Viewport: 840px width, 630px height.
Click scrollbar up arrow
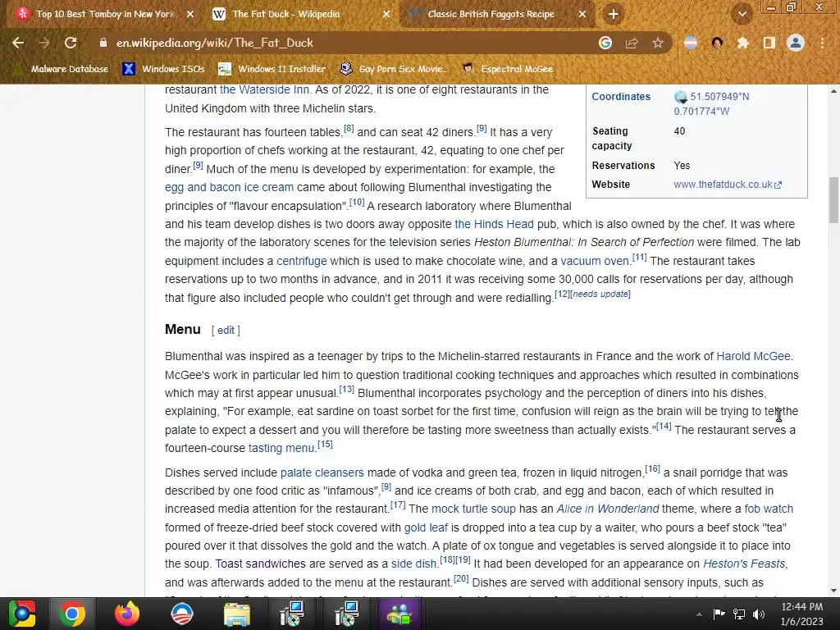pyautogui.click(x=833, y=91)
